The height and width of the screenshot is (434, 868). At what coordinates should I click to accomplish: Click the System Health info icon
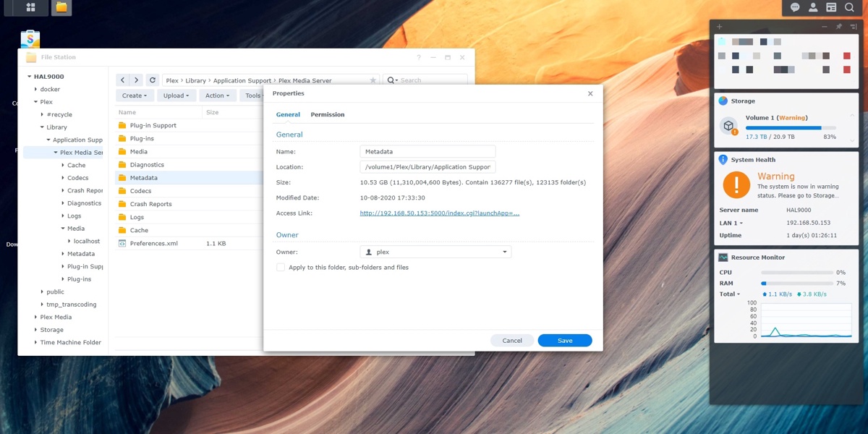click(723, 160)
